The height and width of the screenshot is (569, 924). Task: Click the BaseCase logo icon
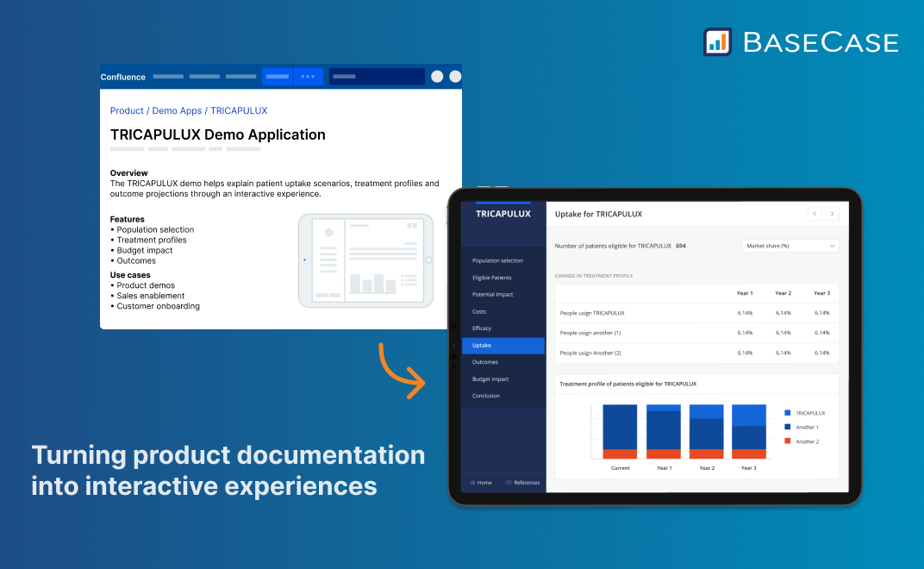717,42
